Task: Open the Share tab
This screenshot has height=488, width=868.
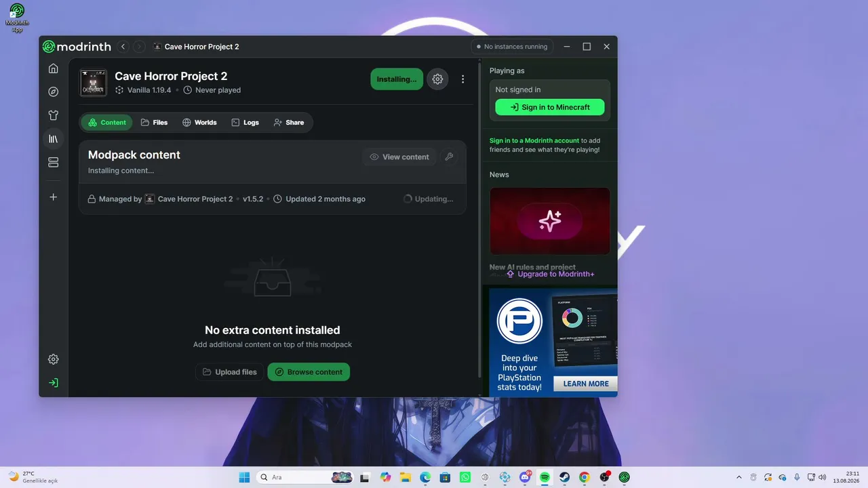Action: point(289,123)
